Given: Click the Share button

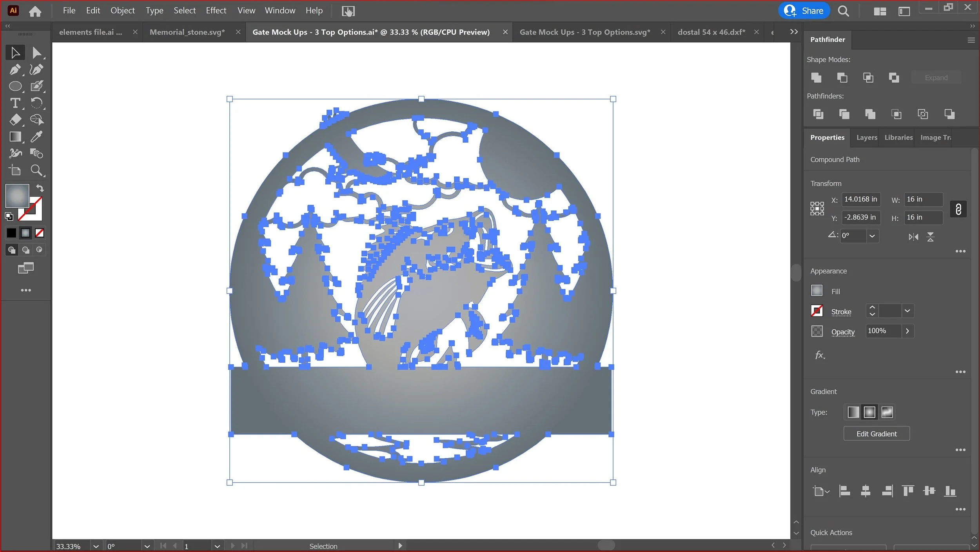Looking at the screenshot, I should click(804, 11).
